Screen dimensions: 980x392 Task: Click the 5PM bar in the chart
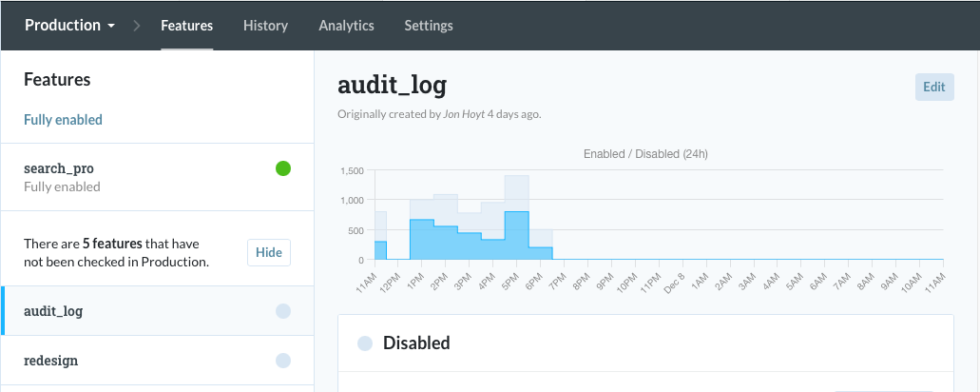pyautogui.click(x=517, y=235)
